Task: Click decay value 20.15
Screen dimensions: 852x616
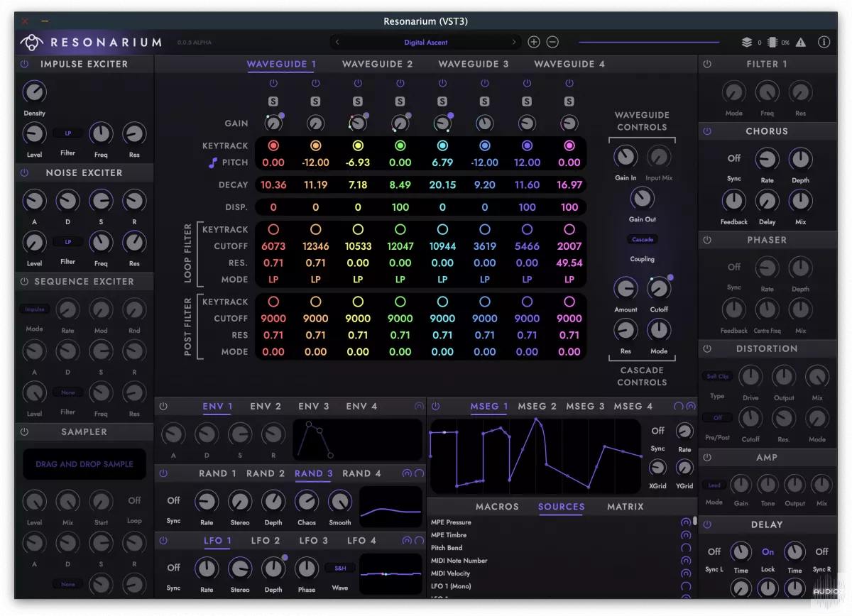Action: point(442,185)
